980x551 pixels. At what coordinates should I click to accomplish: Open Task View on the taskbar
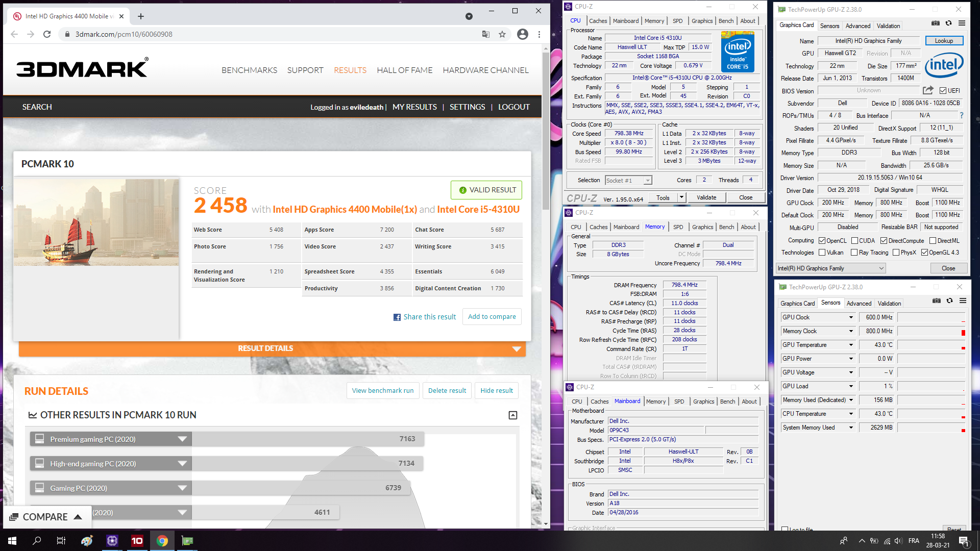[61, 541]
